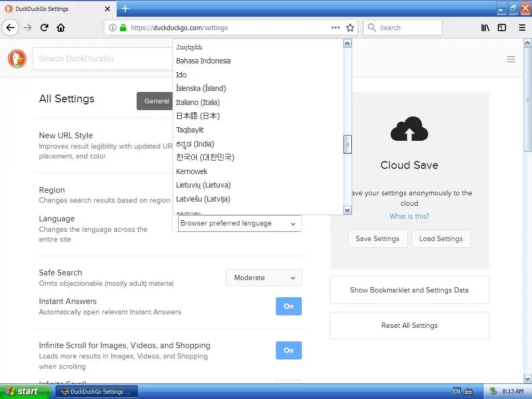
Task: Open the What is this? link
Action: point(409,217)
